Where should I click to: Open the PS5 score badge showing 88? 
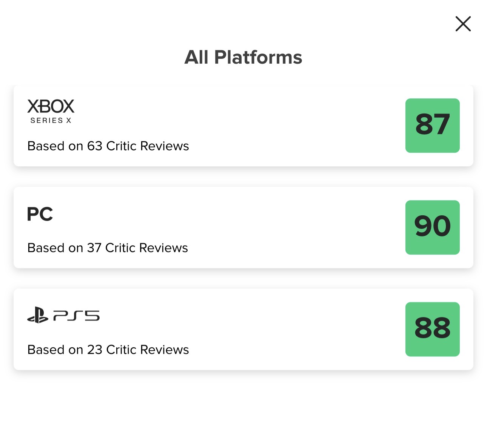[433, 329]
